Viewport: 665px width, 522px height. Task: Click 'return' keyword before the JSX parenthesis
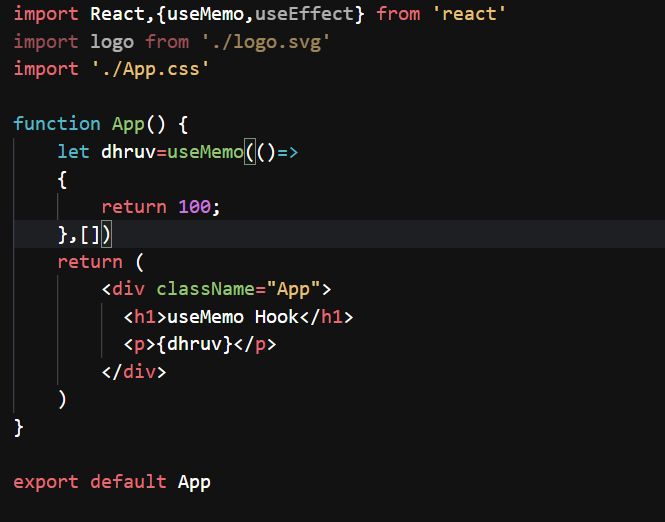click(90, 262)
